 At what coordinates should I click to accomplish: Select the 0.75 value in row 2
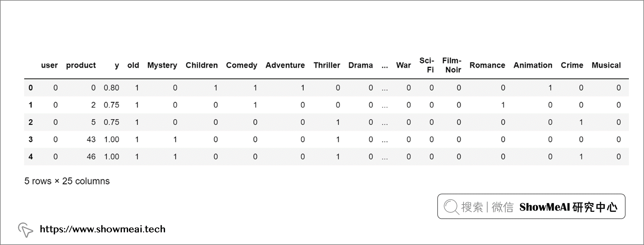click(111, 122)
